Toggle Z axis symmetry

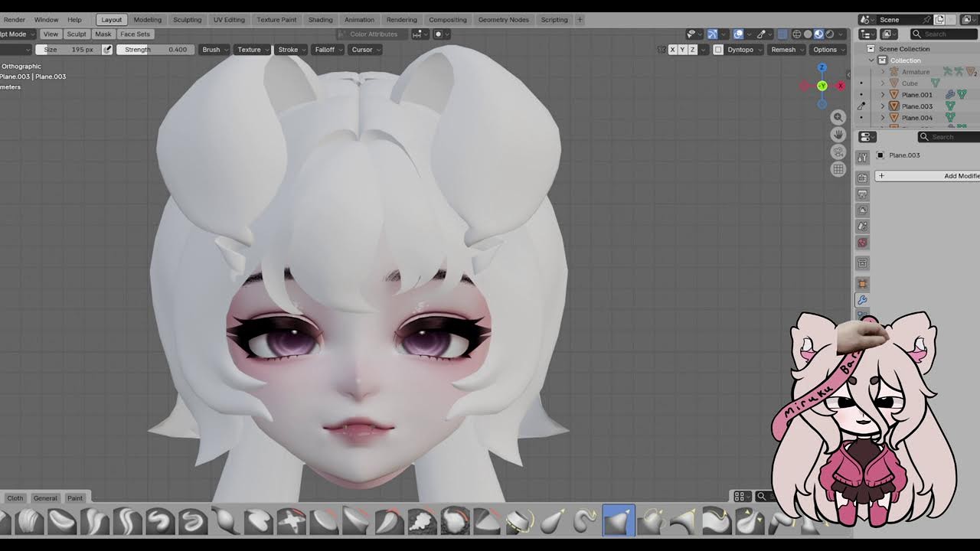[693, 50]
